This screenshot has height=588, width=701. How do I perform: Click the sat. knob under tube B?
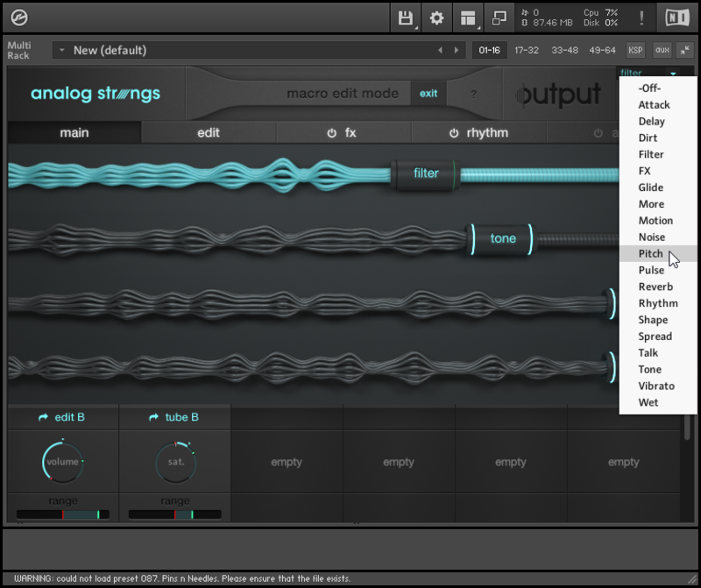pyautogui.click(x=176, y=462)
